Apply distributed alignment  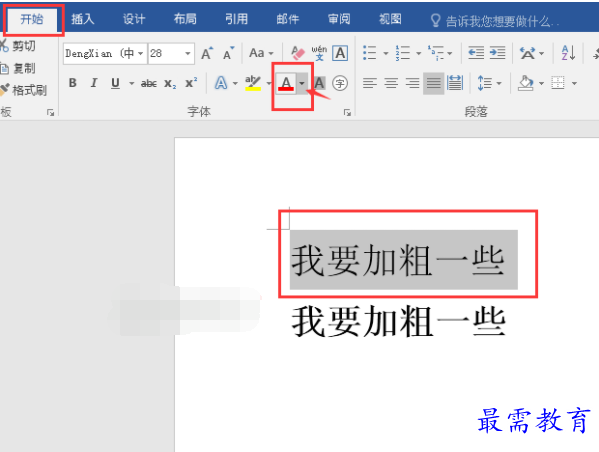click(x=455, y=83)
